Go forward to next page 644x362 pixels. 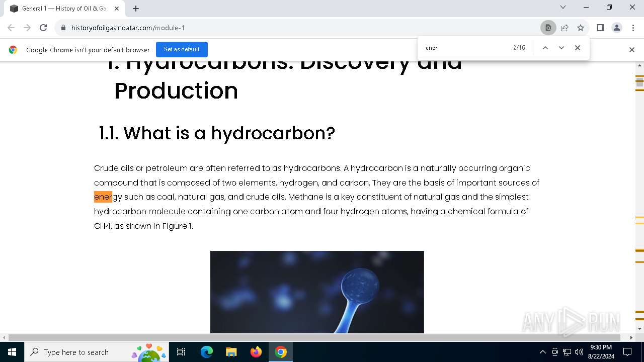[27, 28]
